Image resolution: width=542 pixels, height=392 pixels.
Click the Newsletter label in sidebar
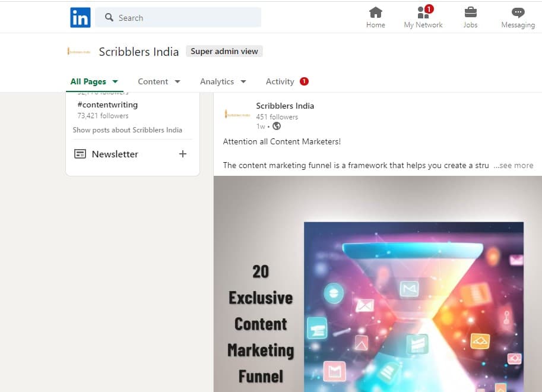pos(115,154)
